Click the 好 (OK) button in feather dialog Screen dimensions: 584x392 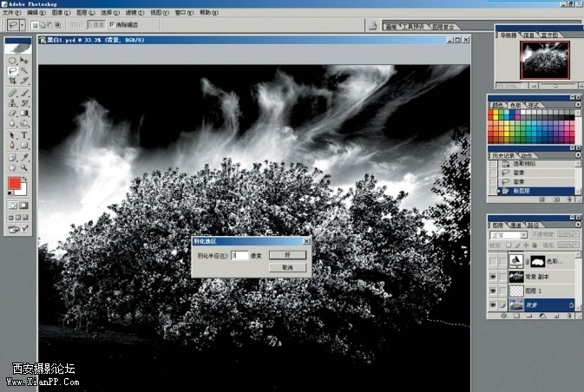(286, 256)
